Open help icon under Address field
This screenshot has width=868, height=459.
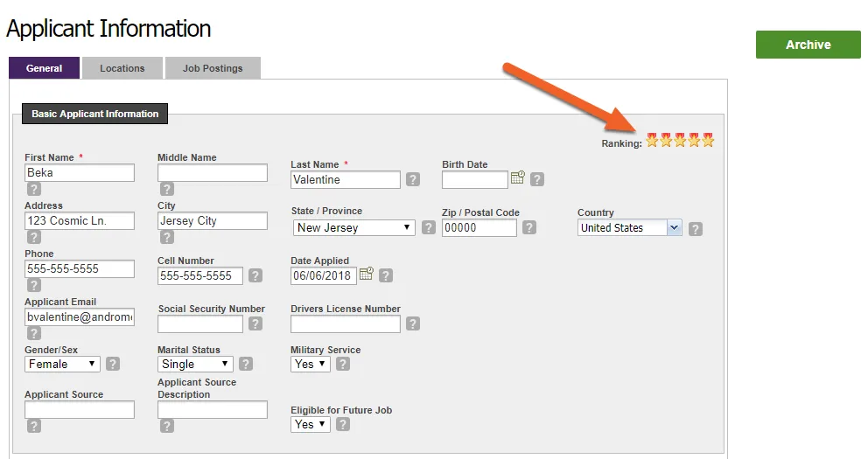pos(34,237)
